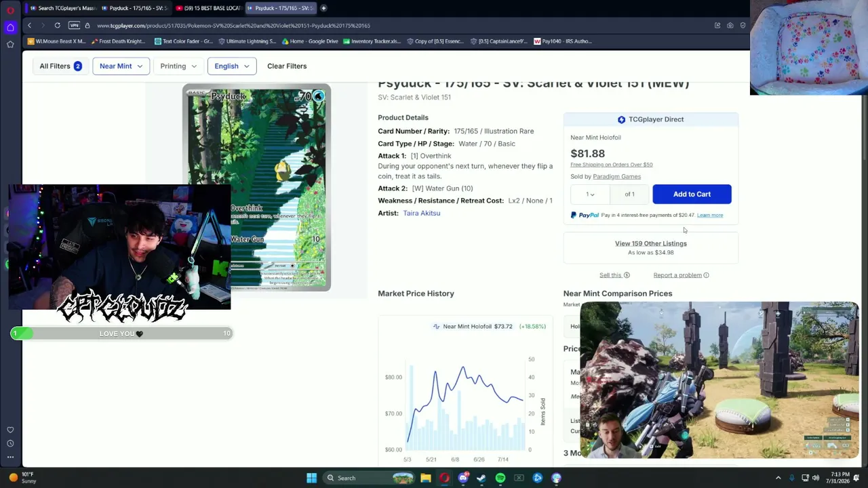Viewport: 868px width, 488px height.
Task: Reload the page with the refresh icon
Action: tap(58, 26)
